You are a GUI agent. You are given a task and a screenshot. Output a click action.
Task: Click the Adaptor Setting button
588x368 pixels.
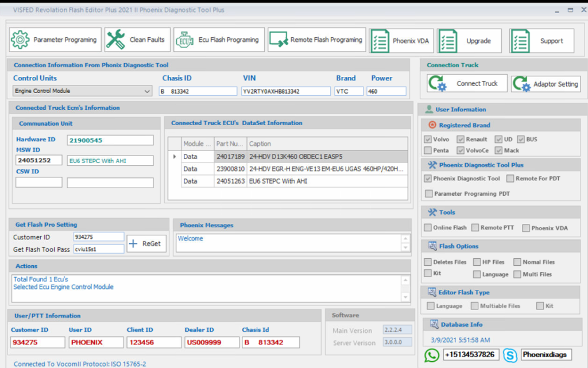click(x=546, y=84)
